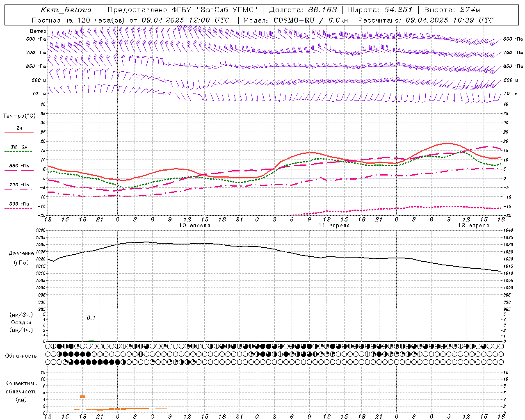The height and width of the screenshot is (420, 525).
Task: Click the Конвективн. label
Action: click(x=21, y=383)
